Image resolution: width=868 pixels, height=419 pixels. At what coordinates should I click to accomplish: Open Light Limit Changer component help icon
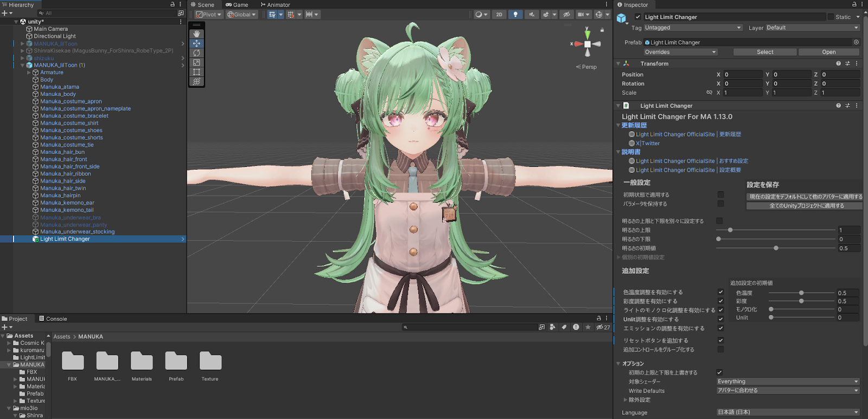tap(838, 106)
